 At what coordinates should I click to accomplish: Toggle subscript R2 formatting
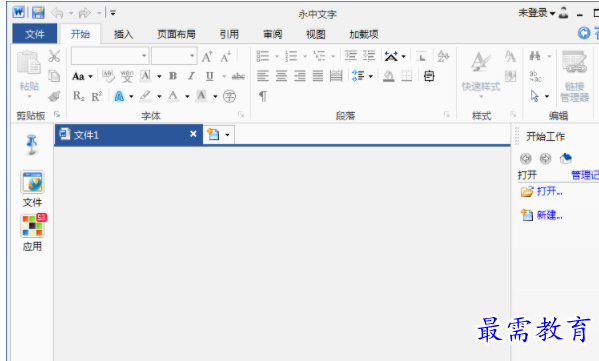[x=79, y=96]
